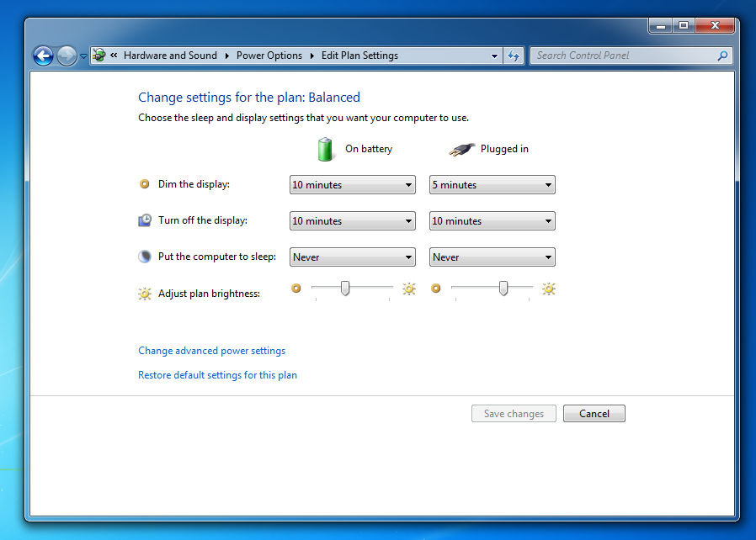Click high brightness sun icon Plugged in
The width and height of the screenshot is (756, 540).
click(x=549, y=289)
